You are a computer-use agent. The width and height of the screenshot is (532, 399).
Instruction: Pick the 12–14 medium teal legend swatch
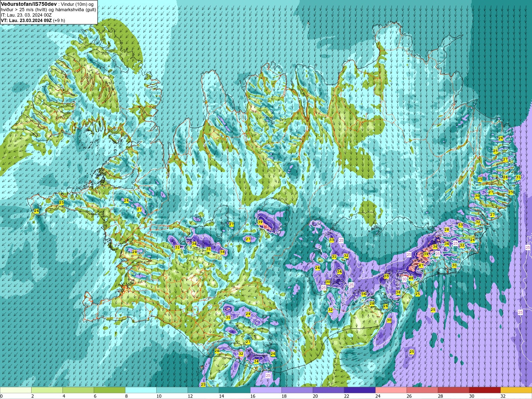pos(203,390)
